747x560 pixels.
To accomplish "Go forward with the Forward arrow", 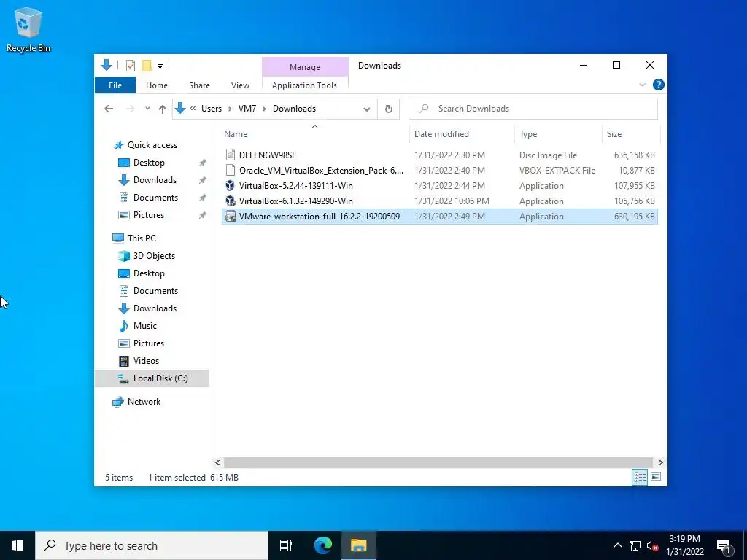I will (x=130, y=109).
